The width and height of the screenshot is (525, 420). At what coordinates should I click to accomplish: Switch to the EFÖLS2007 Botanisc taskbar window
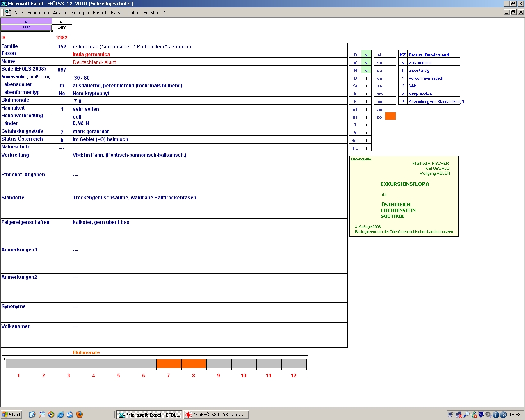[x=216, y=415]
